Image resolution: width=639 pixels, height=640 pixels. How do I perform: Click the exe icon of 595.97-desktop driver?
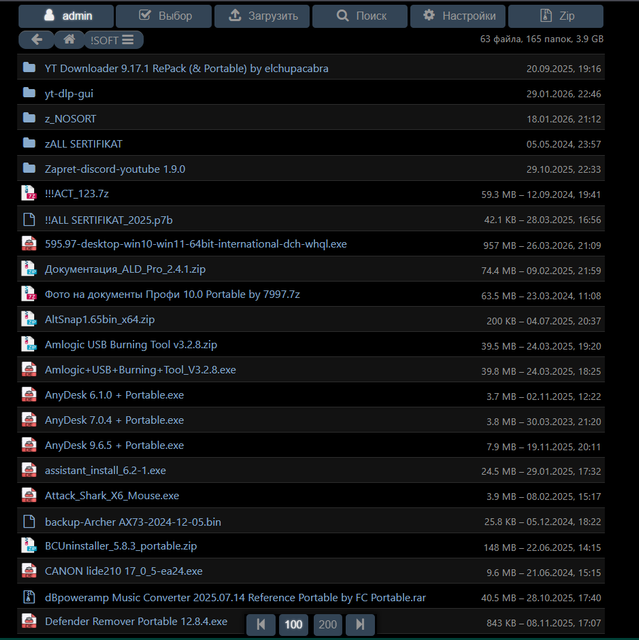click(x=29, y=244)
